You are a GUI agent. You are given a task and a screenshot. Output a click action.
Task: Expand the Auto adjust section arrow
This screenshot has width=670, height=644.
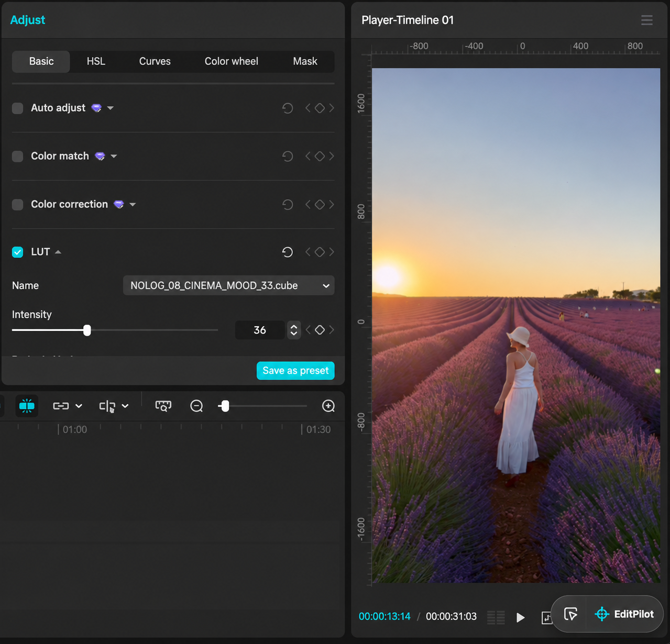[x=111, y=108]
